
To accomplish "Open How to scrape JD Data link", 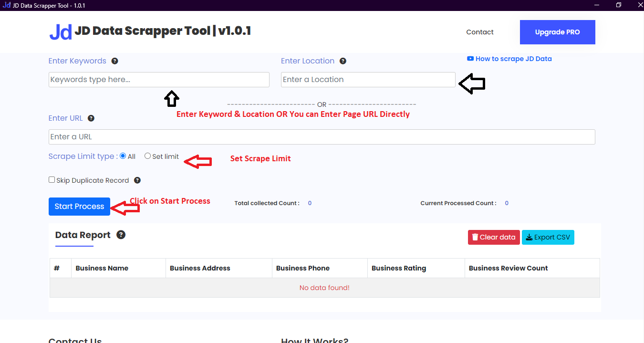I will pyautogui.click(x=509, y=59).
